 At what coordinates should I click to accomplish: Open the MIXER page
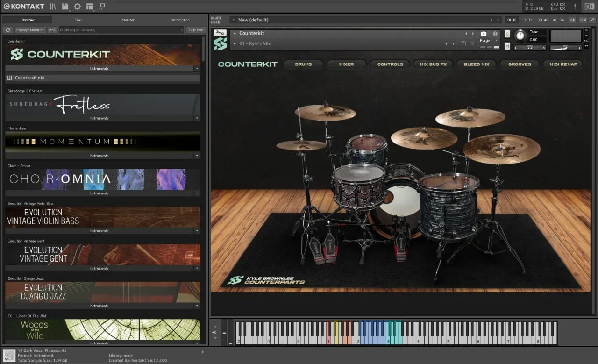pos(346,64)
